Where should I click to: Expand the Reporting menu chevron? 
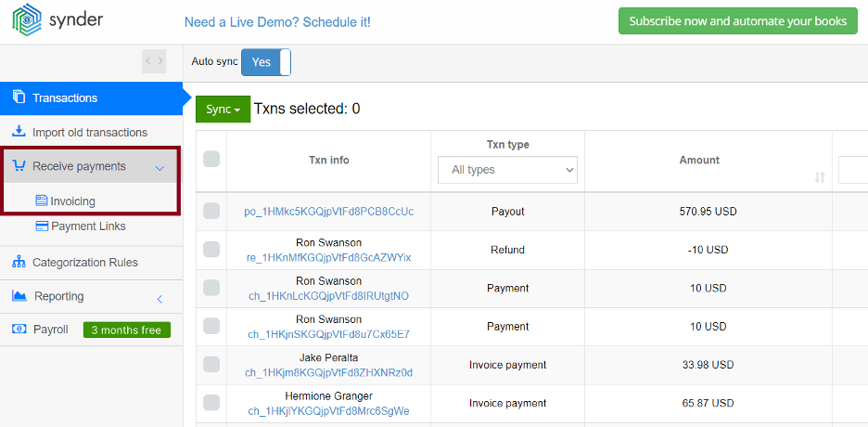click(x=160, y=299)
